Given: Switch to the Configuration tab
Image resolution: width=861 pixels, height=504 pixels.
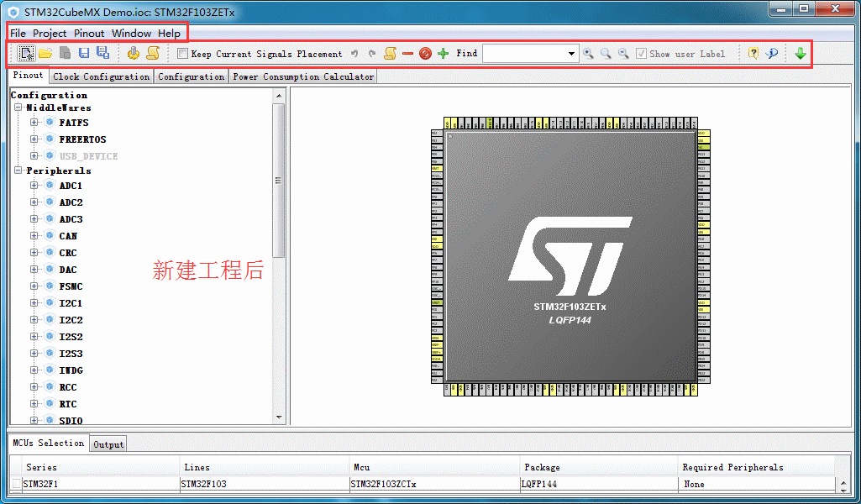Looking at the screenshot, I should pos(191,76).
